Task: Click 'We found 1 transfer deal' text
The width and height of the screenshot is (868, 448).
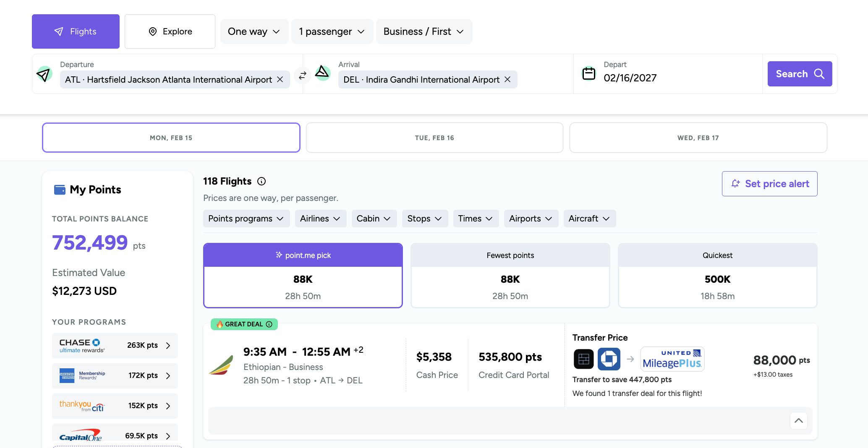Action: point(637,393)
